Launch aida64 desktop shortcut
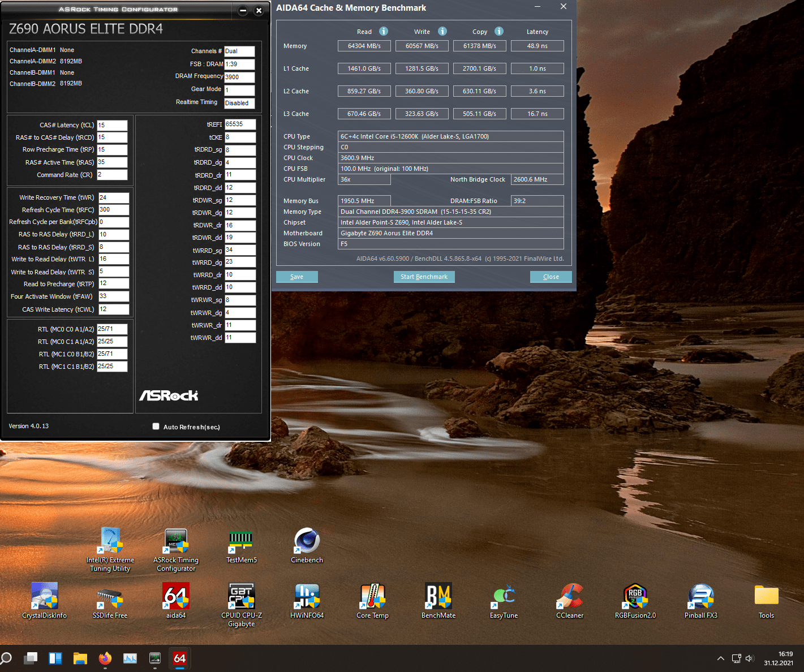 176,601
